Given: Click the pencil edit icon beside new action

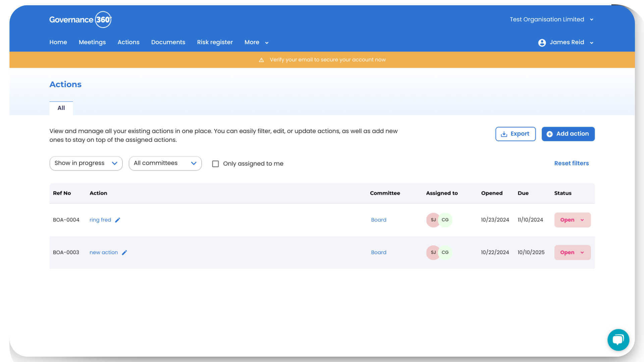Looking at the screenshot, I should coord(124,253).
